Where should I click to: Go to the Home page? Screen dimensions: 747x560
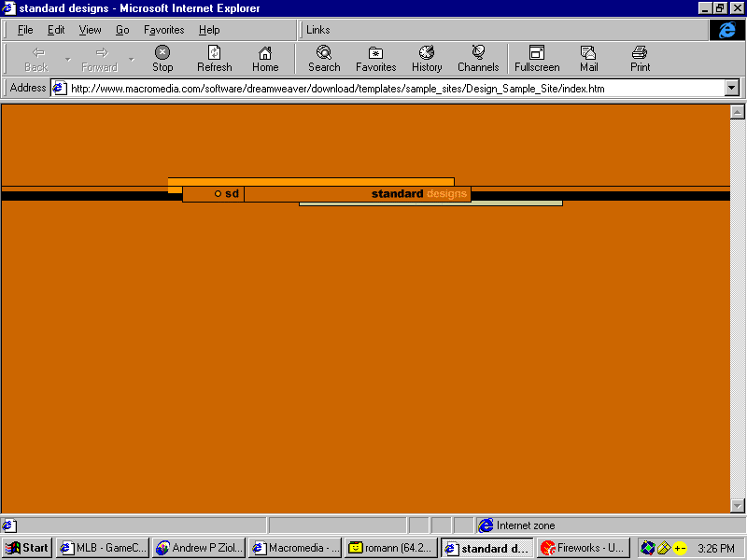265,59
